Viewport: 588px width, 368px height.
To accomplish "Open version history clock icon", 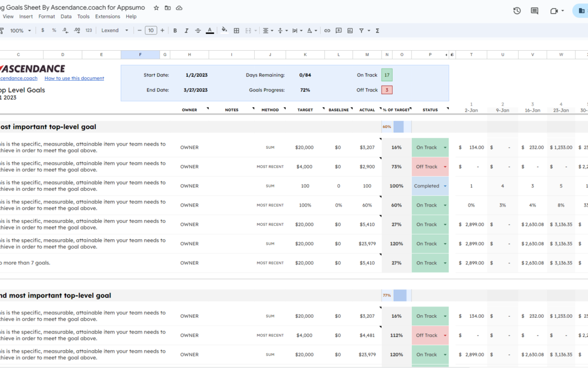I will pyautogui.click(x=517, y=11).
